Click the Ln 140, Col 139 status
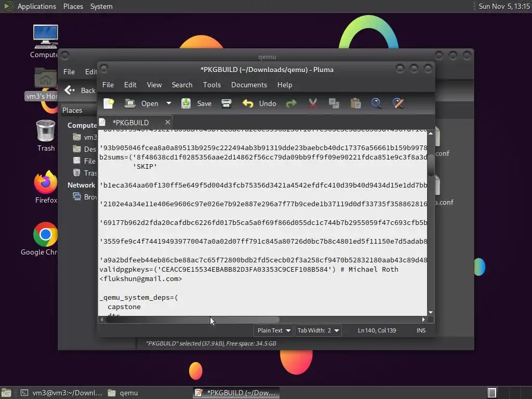The image size is (532, 399). [x=377, y=330]
